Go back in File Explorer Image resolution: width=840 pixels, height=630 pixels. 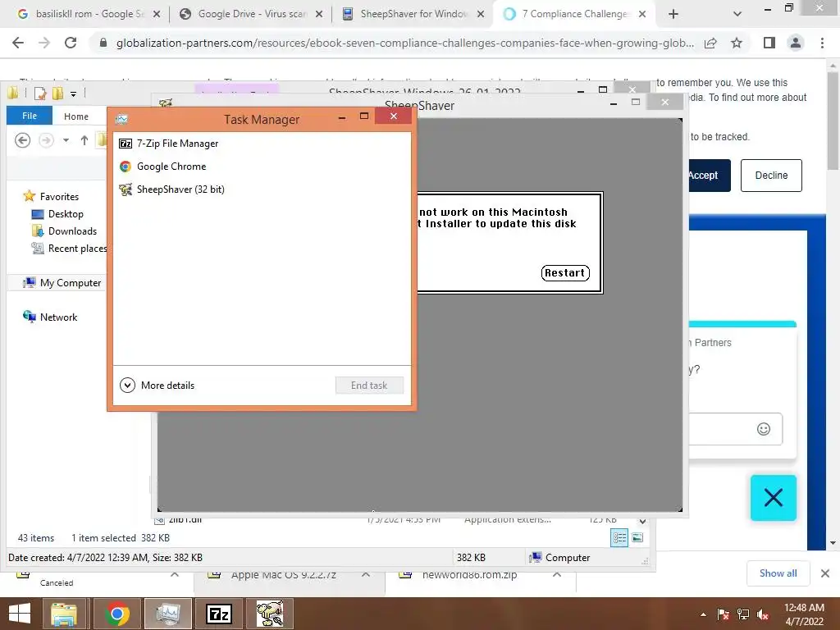pyautogui.click(x=22, y=140)
